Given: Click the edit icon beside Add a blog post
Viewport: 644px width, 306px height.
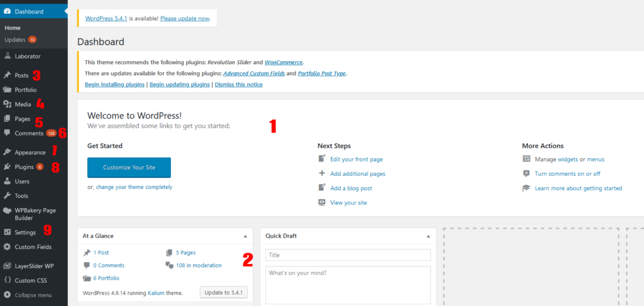Looking at the screenshot, I should (322, 188).
